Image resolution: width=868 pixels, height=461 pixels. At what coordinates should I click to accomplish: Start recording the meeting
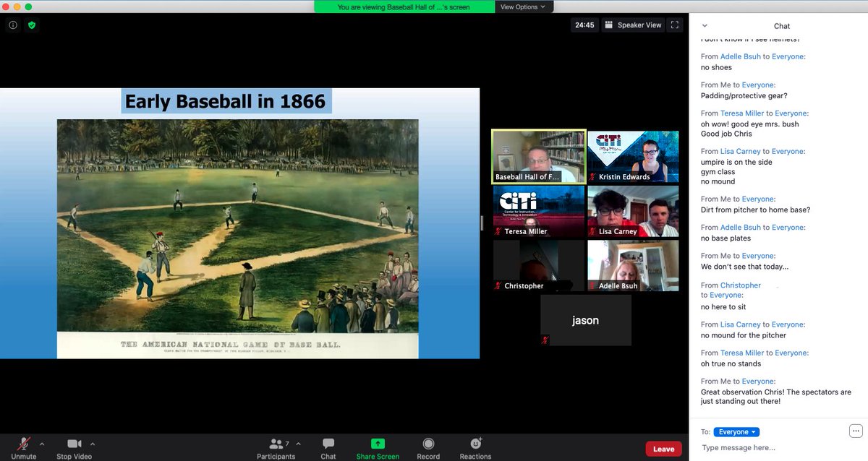pyautogui.click(x=428, y=448)
